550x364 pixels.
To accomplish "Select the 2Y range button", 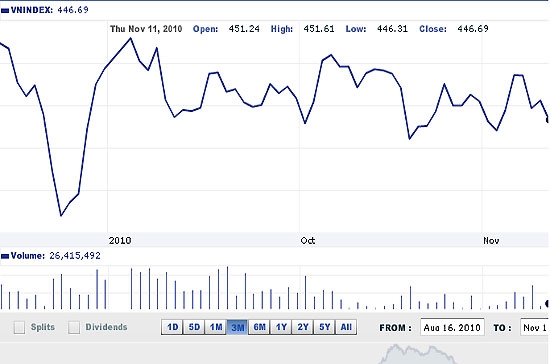I will click(x=303, y=327).
